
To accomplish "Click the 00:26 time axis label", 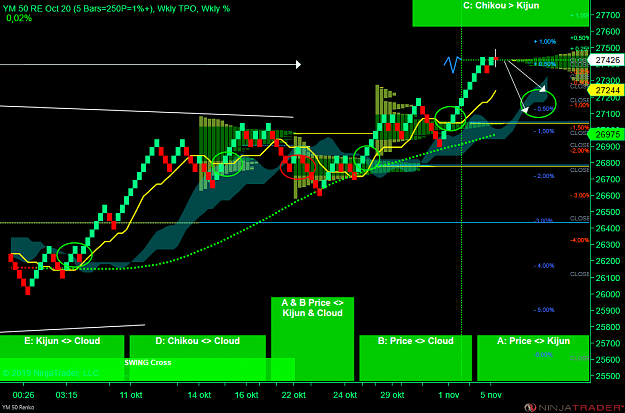I will point(24,395).
